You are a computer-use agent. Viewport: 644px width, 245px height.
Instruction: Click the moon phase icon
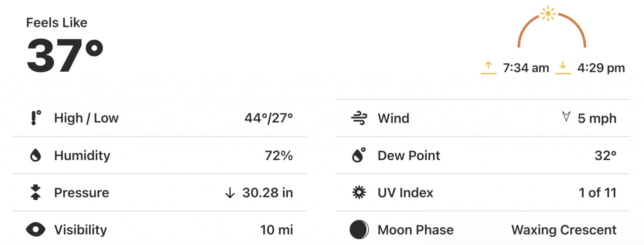[359, 230]
